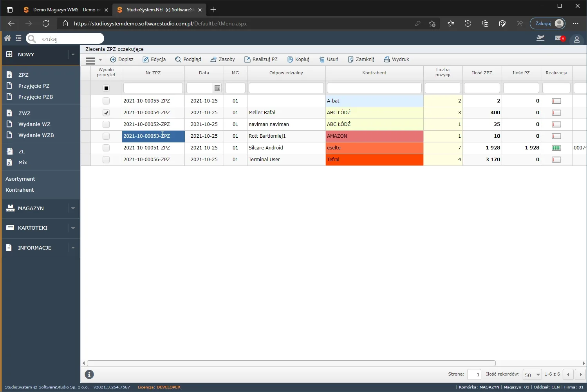The height and width of the screenshot is (392, 587).
Task: Toggle priority checkbox for 2021-10-00051-ZPZ
Action: 106,148
